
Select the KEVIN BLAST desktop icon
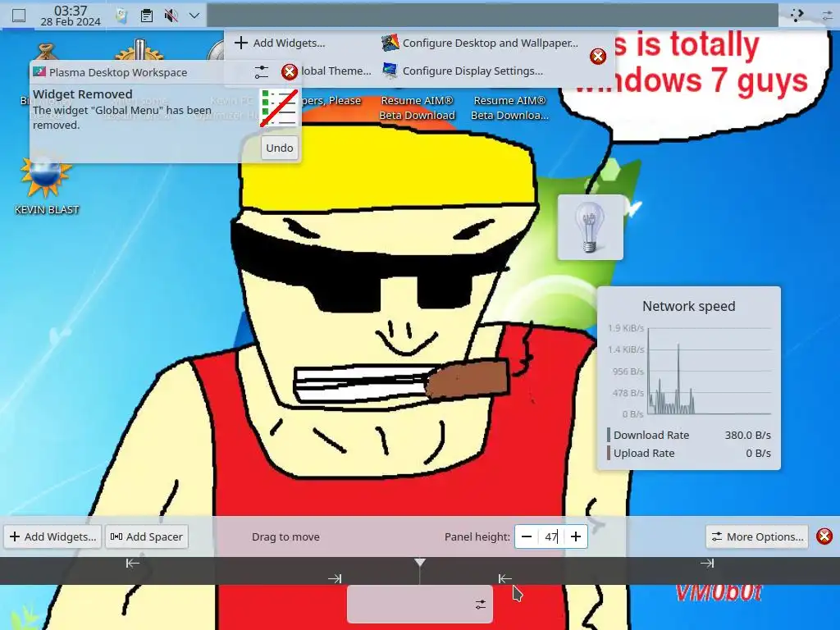(x=47, y=185)
